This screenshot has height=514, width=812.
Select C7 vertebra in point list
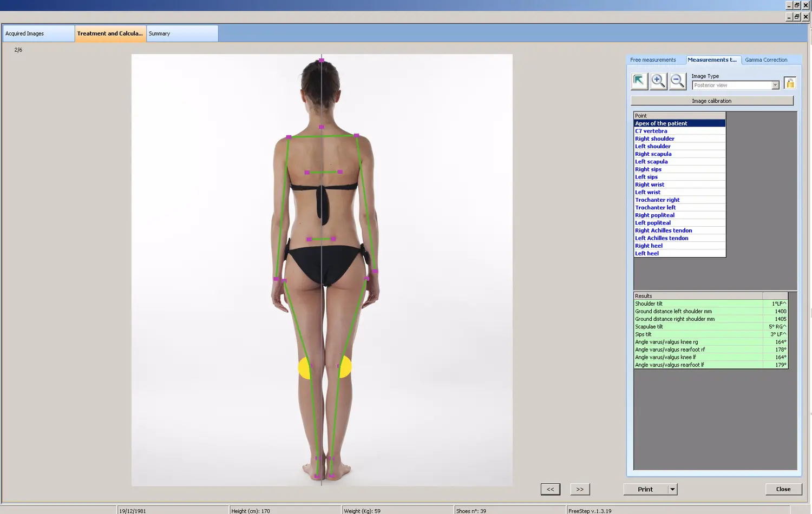[651, 131]
